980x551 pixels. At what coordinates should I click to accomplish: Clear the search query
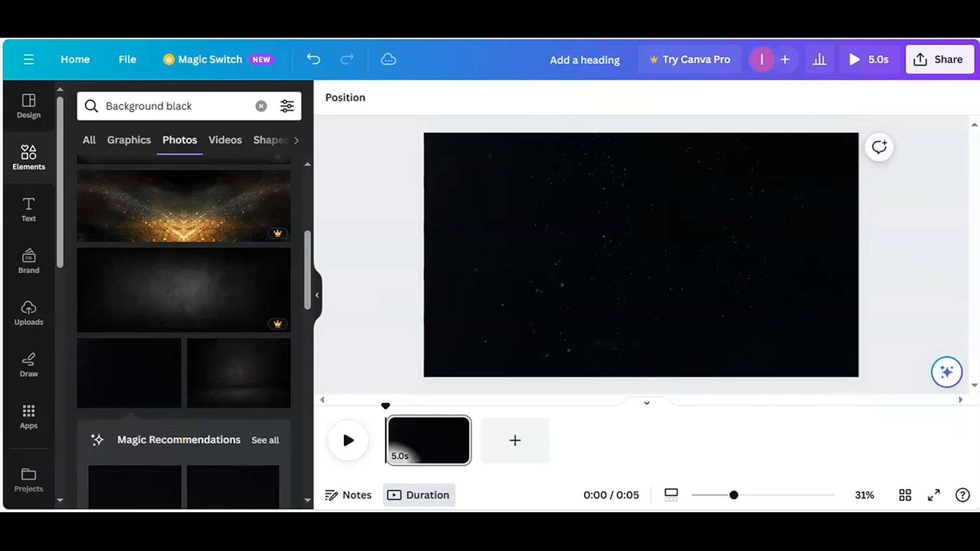pyautogui.click(x=261, y=106)
